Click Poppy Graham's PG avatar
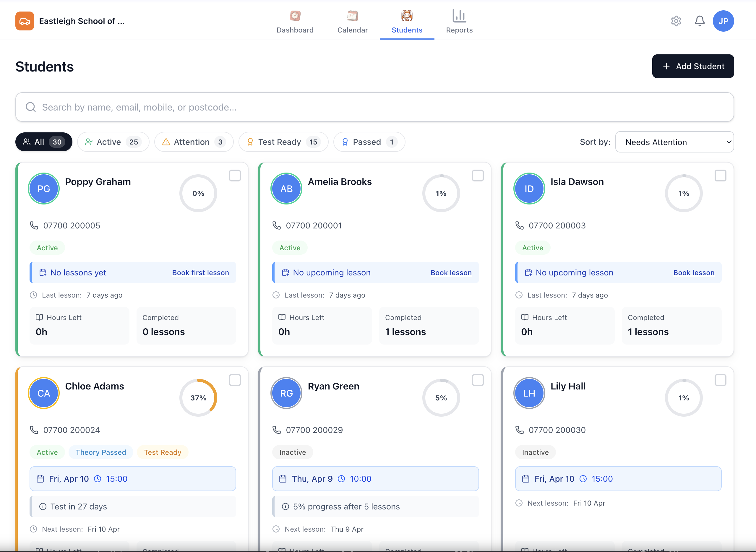The height and width of the screenshot is (552, 756). (44, 189)
